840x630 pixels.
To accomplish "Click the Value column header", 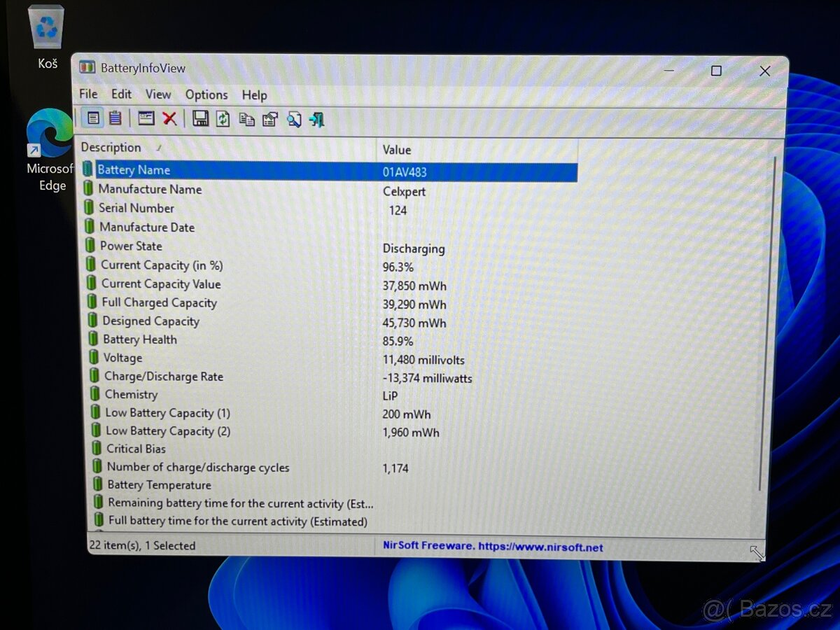I will point(396,149).
